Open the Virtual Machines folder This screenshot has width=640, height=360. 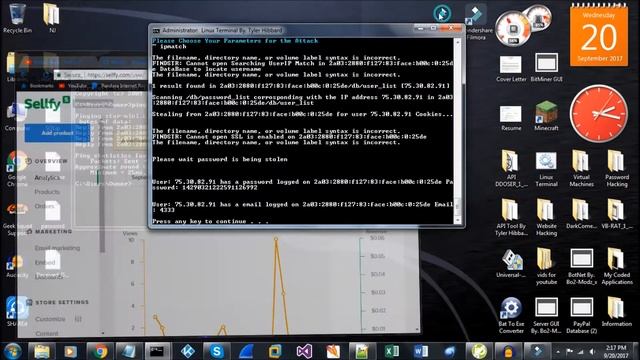pyautogui.click(x=582, y=169)
